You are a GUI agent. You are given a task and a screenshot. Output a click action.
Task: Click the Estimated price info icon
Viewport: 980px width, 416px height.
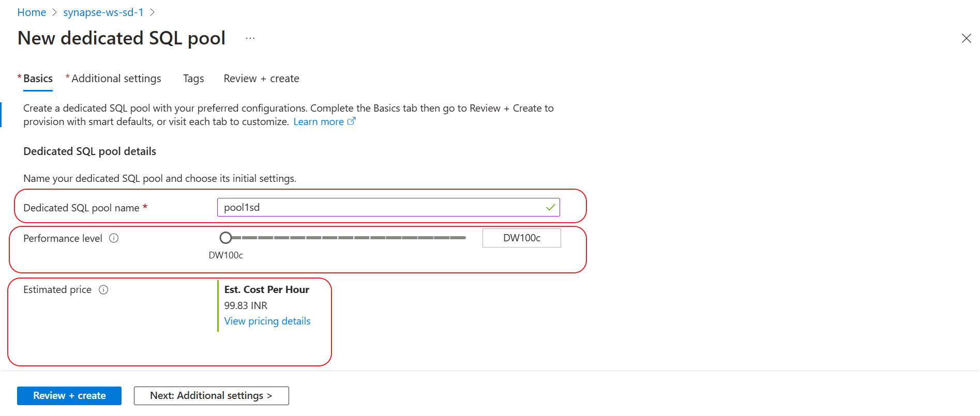pos(103,290)
